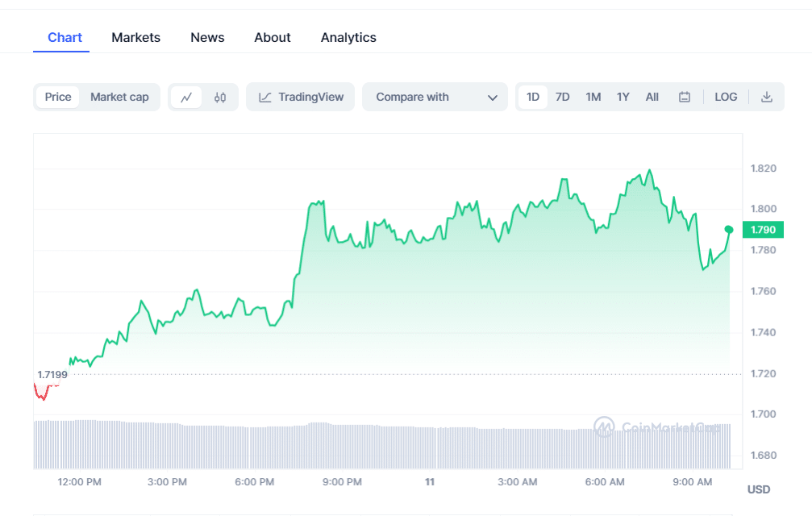This screenshot has height=516, width=812.
Task: Click the 9:00 PM axis label
Action: [342, 482]
